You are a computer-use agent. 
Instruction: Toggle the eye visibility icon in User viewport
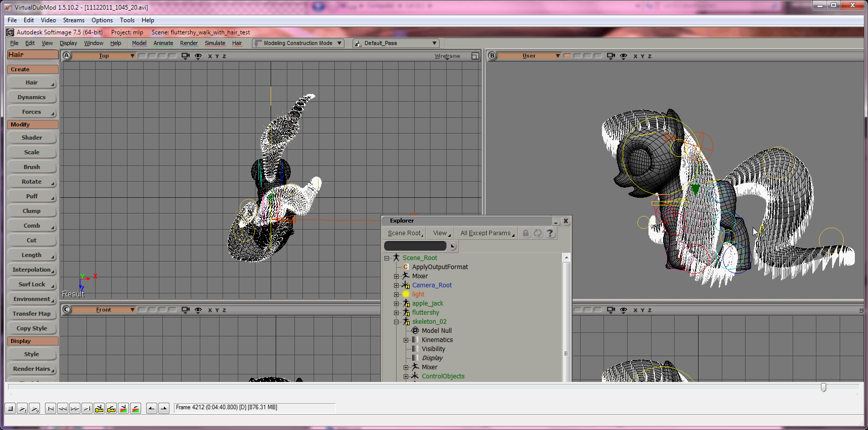point(623,56)
